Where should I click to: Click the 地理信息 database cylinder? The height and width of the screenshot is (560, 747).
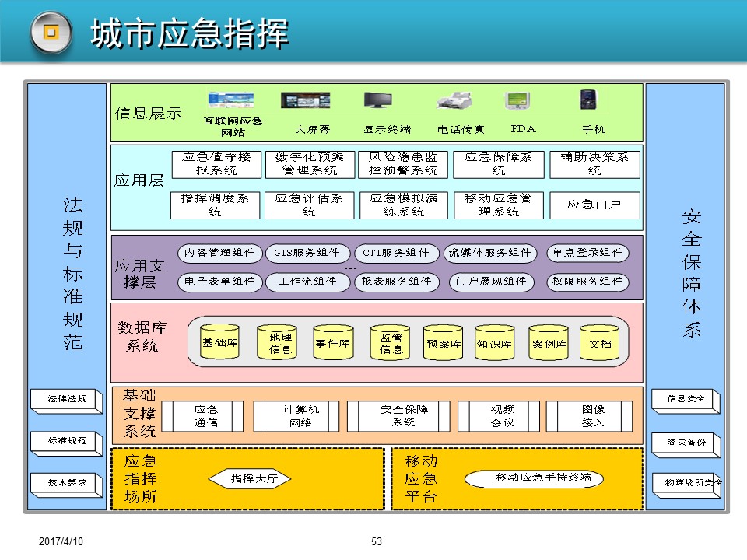[x=277, y=342]
